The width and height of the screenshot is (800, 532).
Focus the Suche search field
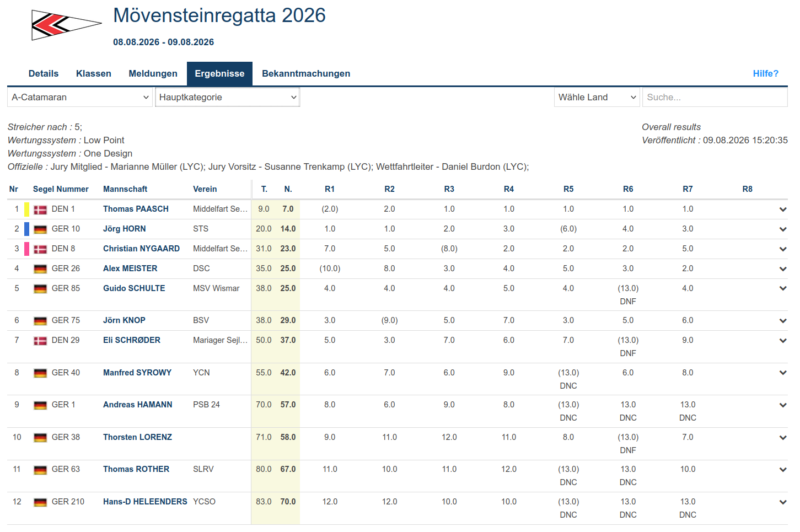(715, 98)
